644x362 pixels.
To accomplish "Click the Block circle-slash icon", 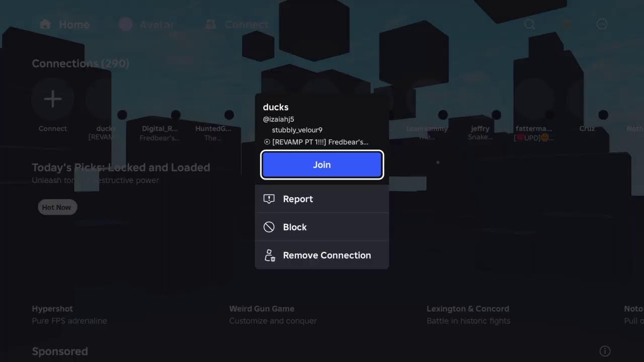I will point(269,227).
